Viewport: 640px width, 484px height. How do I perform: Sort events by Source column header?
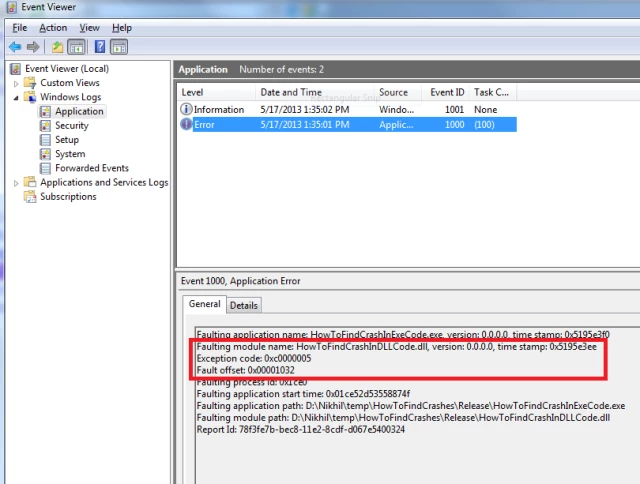(398, 92)
